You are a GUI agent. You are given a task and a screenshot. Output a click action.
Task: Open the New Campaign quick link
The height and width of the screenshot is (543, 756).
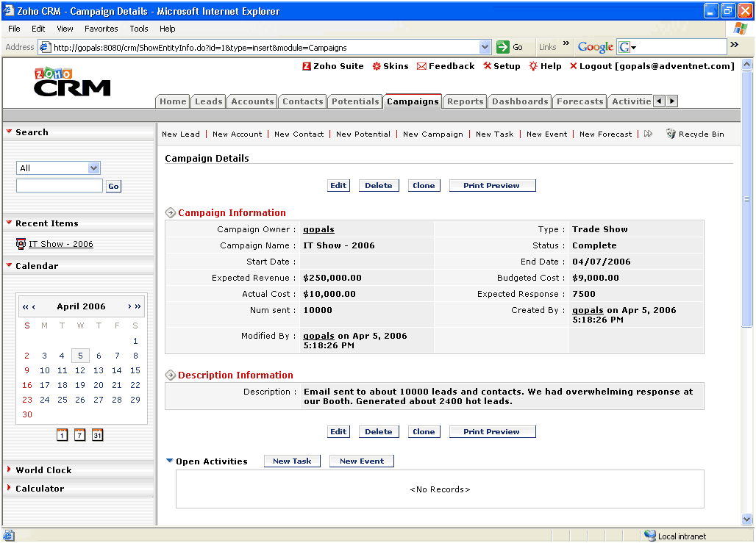point(433,134)
